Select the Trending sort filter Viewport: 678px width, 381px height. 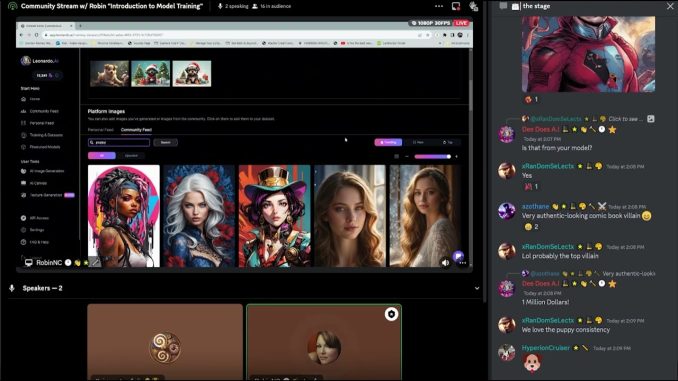pos(388,142)
